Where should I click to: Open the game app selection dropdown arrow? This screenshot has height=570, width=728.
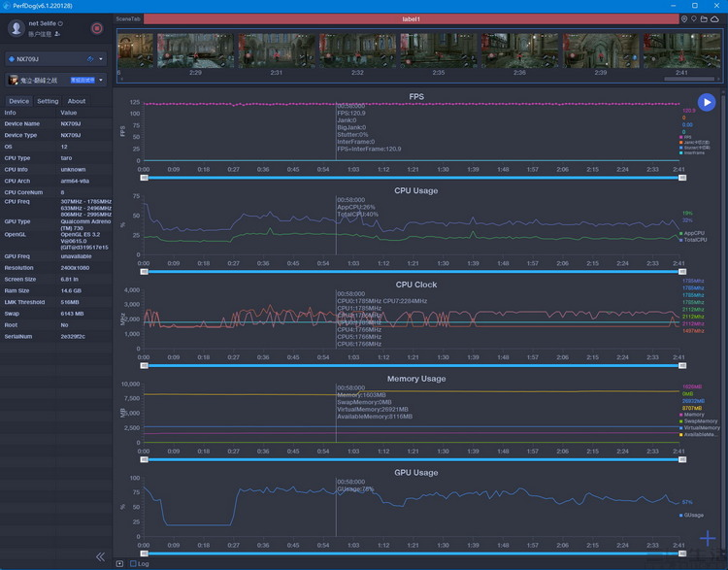click(x=101, y=80)
